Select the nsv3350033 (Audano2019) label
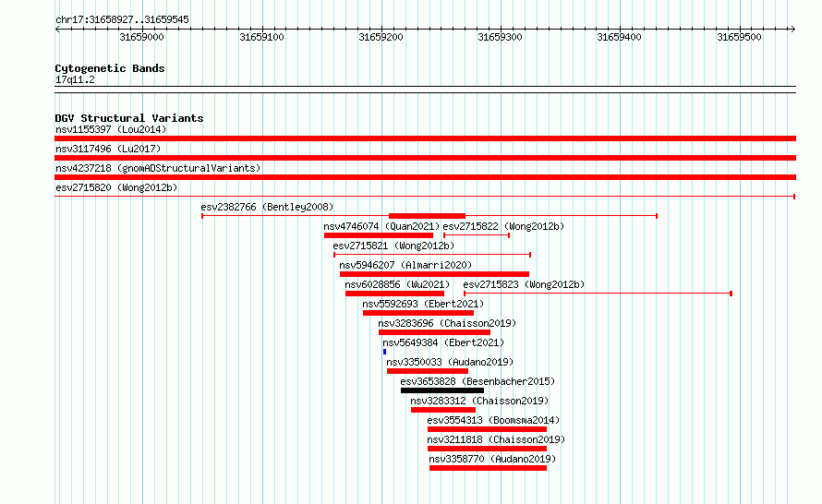822x504 pixels. 450,362
